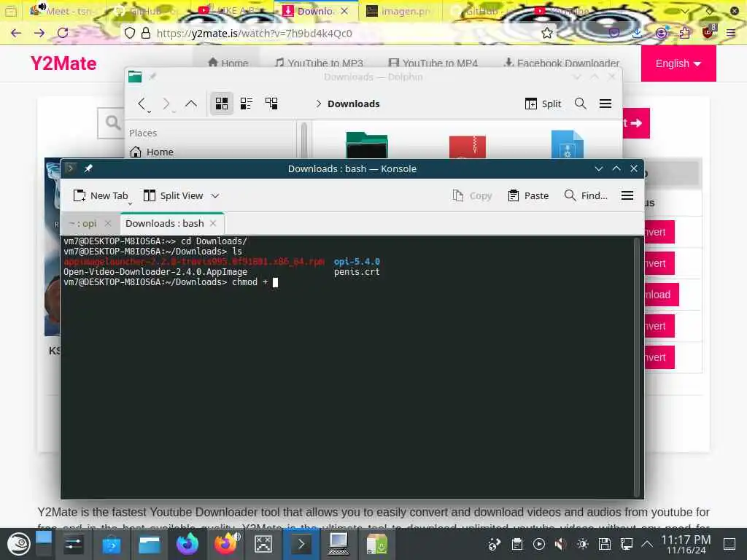Image resolution: width=747 pixels, height=560 pixels.
Task: Click the Copy button in Konsole
Action: click(472, 195)
